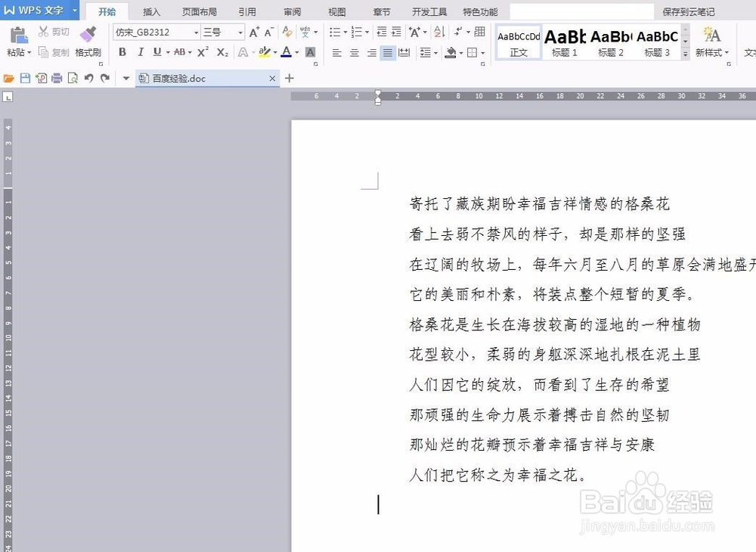Image resolution: width=756 pixels, height=552 pixels.
Task: Decrease font size with the A- icon
Action: (269, 33)
